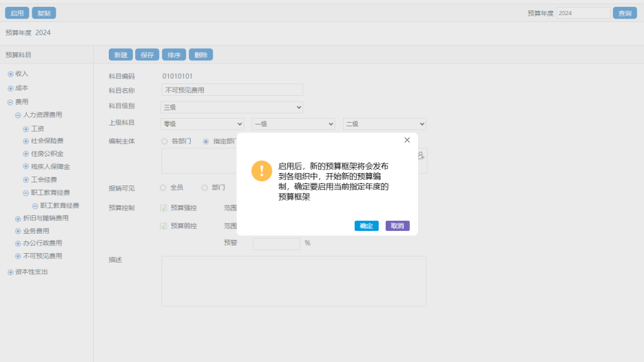
Task: Open the 上级科目 零级 dropdown
Action: pos(202,124)
